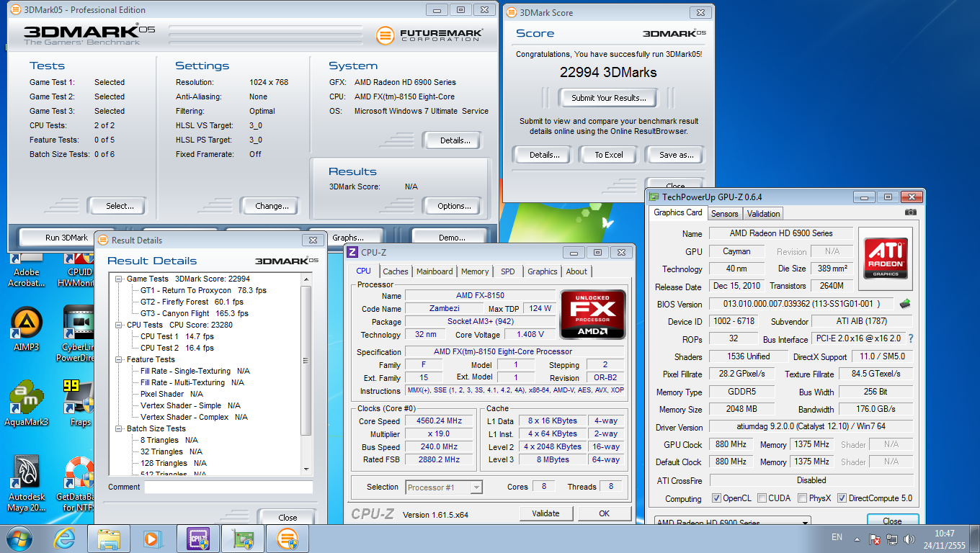Open the CPU-Z processor selection dropdown
The image size is (980, 553).
[x=444, y=487]
